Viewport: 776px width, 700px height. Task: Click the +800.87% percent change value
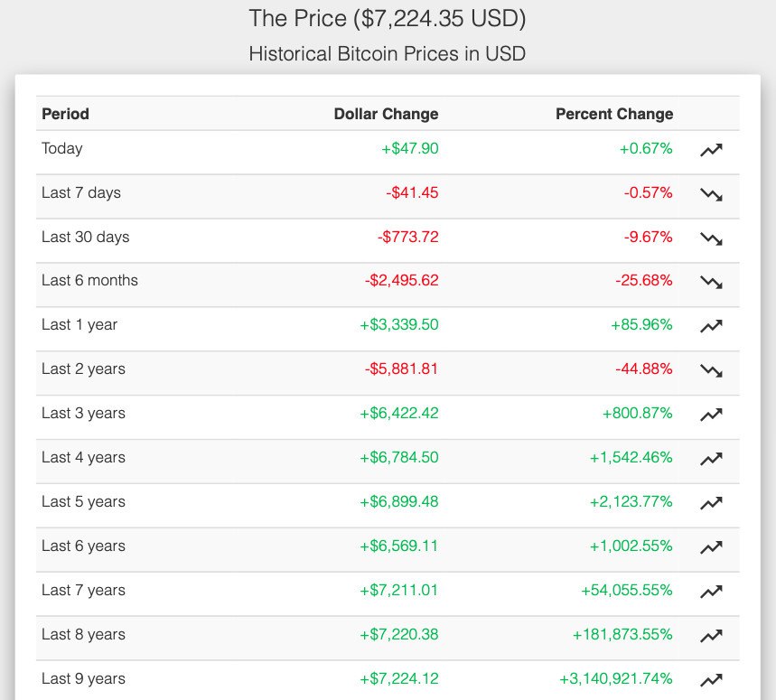point(638,413)
